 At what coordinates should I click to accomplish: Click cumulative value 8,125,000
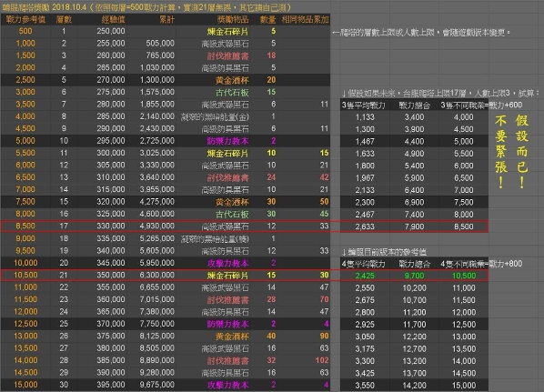tap(157, 336)
